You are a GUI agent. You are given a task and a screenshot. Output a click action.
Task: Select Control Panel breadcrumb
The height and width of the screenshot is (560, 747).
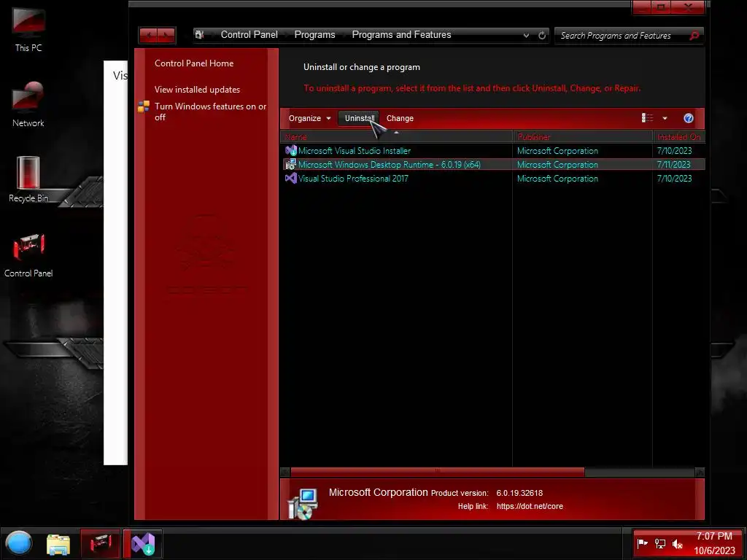pos(249,35)
